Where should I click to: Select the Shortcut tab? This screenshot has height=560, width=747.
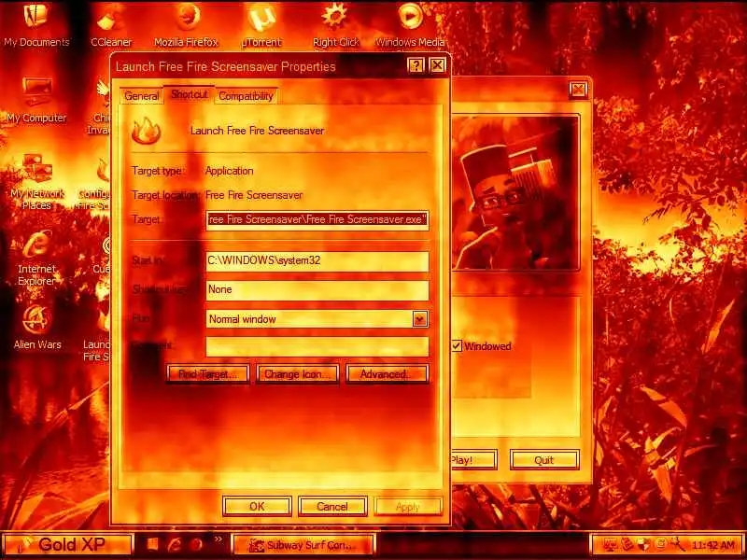point(190,94)
